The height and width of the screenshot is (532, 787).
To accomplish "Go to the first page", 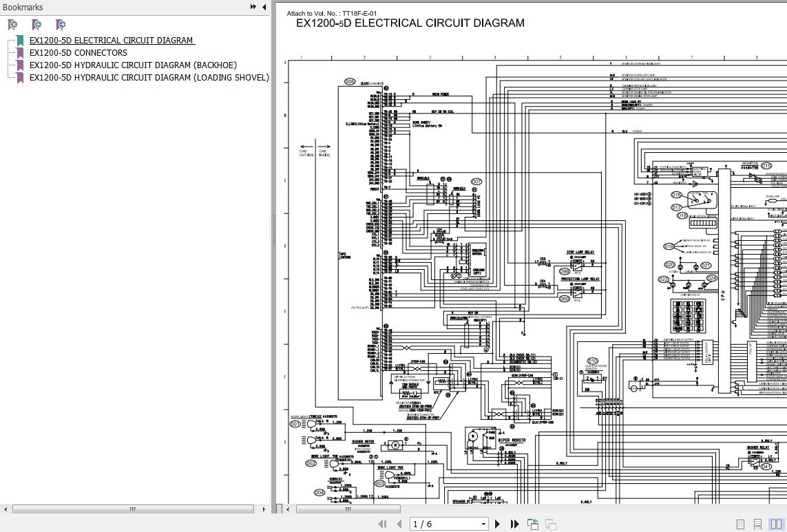I will [x=383, y=524].
